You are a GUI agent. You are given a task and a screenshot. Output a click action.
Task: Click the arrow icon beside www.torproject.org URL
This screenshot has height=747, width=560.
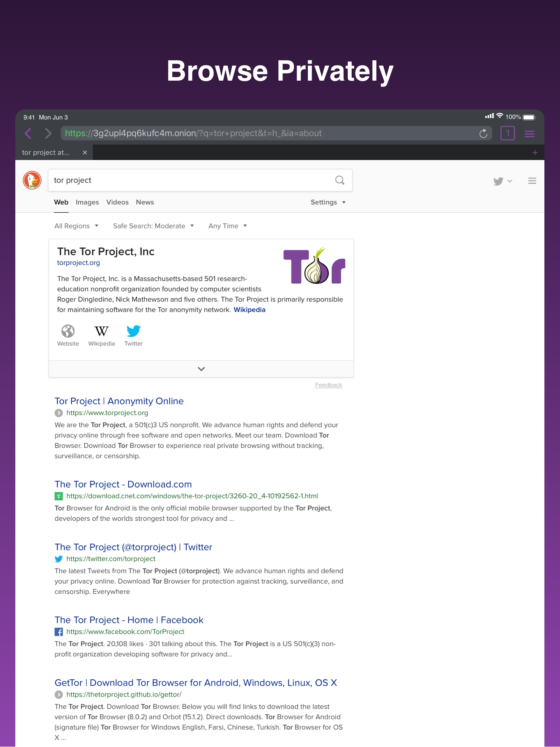click(x=59, y=413)
